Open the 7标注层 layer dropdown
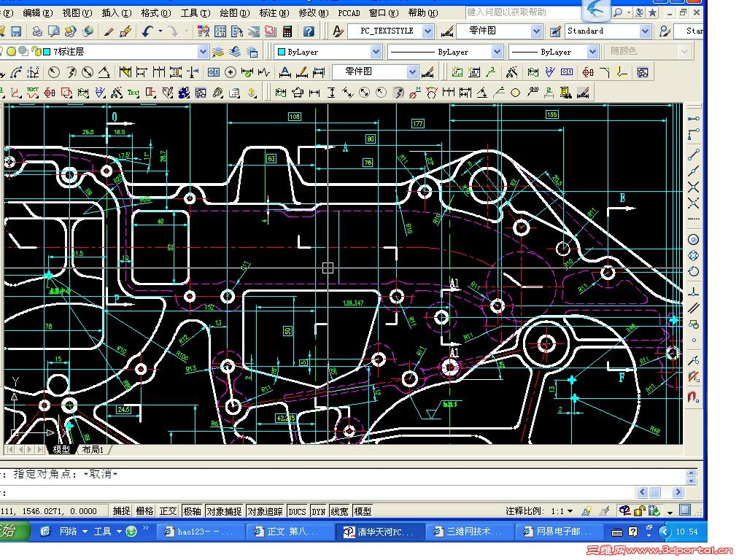This screenshot has width=747, height=560. [x=203, y=52]
